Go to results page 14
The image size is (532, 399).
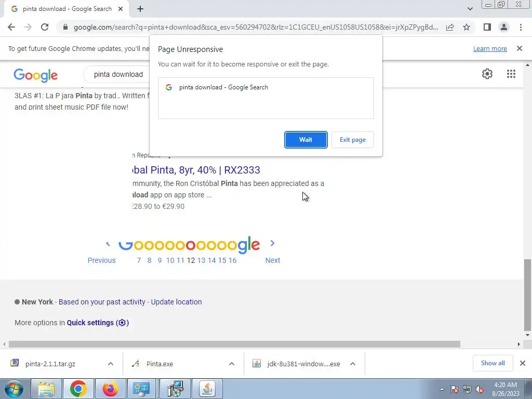(x=212, y=260)
